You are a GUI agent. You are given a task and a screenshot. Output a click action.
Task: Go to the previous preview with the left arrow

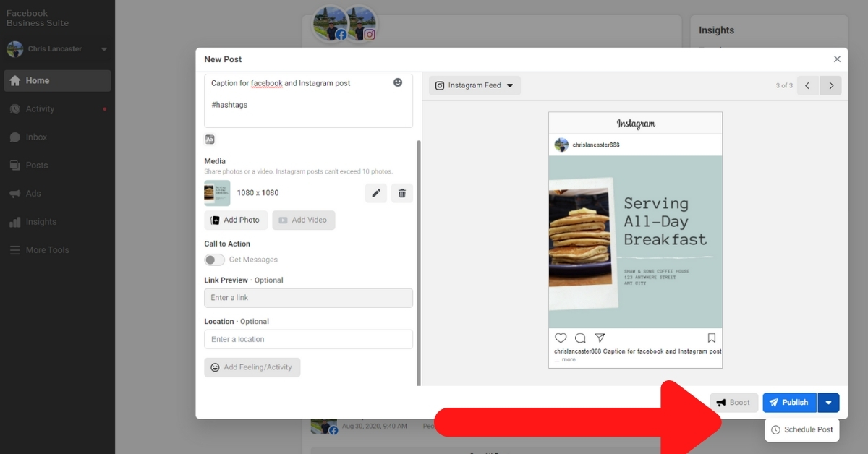(808, 85)
